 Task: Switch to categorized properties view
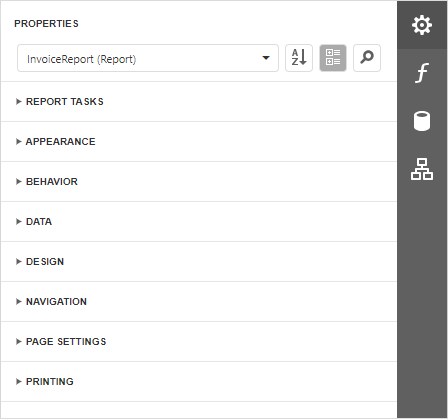[333, 58]
